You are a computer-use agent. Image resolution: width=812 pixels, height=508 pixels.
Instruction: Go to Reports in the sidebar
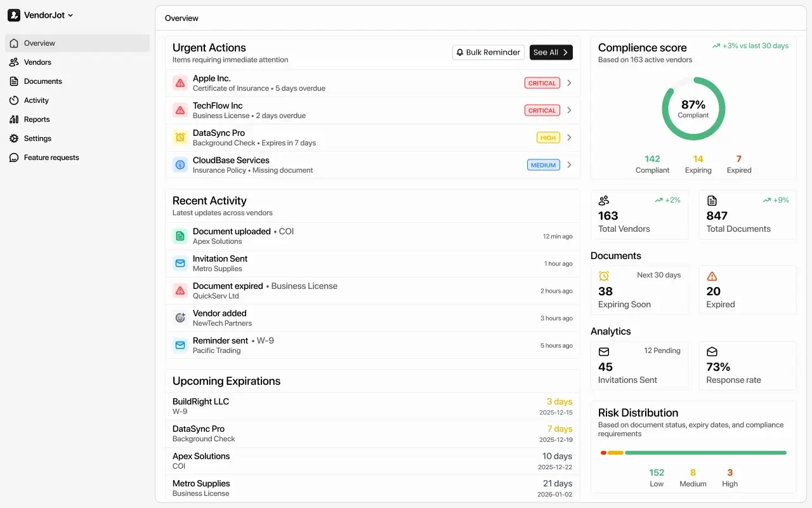[37, 119]
